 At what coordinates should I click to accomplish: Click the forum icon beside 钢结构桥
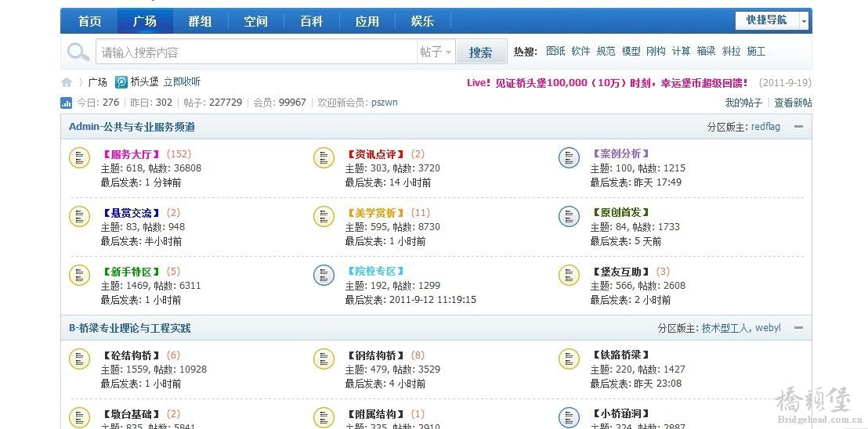tap(324, 359)
